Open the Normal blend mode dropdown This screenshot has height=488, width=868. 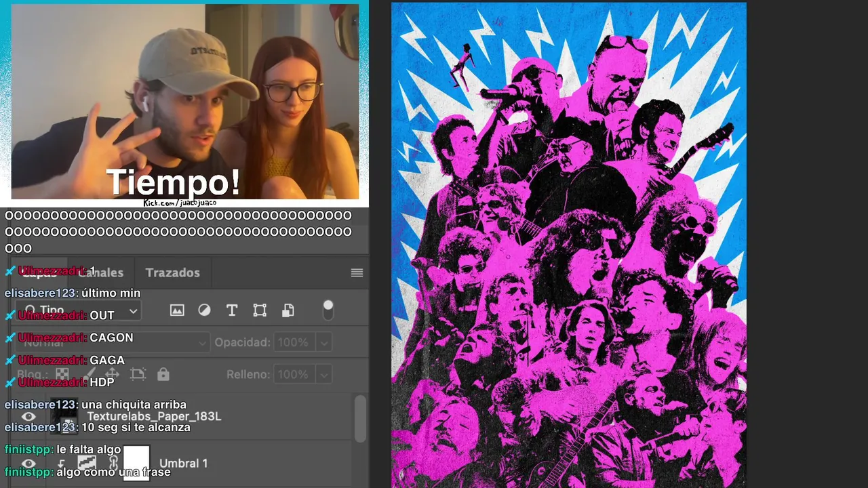112,342
